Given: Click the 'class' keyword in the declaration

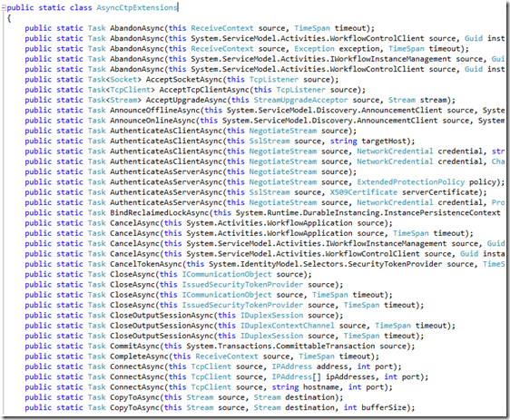Looking at the screenshot, I should tap(81, 7).
